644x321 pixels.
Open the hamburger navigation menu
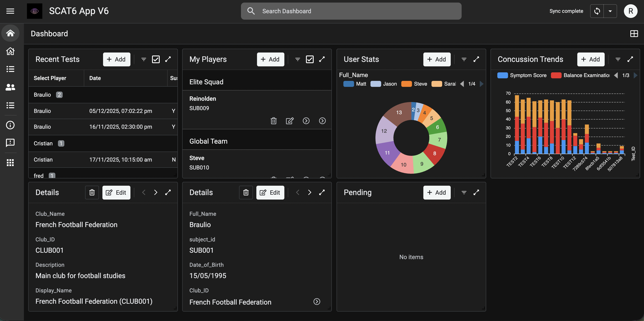(10, 11)
